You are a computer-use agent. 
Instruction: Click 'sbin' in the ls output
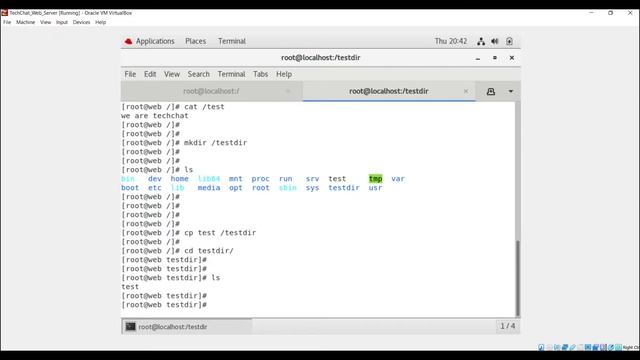(x=288, y=188)
